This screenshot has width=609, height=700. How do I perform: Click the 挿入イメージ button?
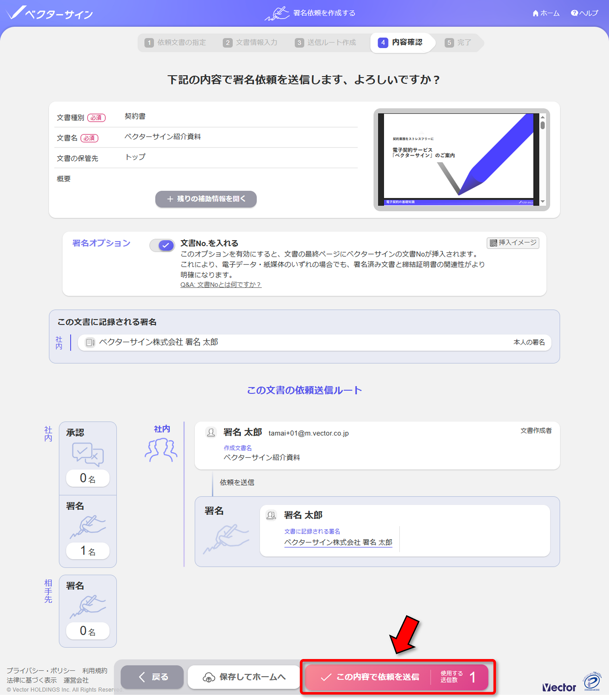[x=513, y=243]
